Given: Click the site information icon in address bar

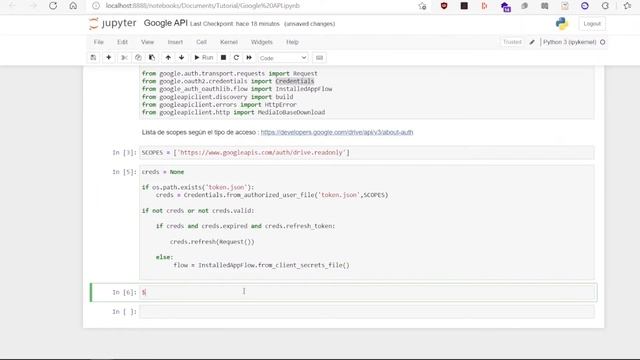Looking at the screenshot, I should pos(96,6).
